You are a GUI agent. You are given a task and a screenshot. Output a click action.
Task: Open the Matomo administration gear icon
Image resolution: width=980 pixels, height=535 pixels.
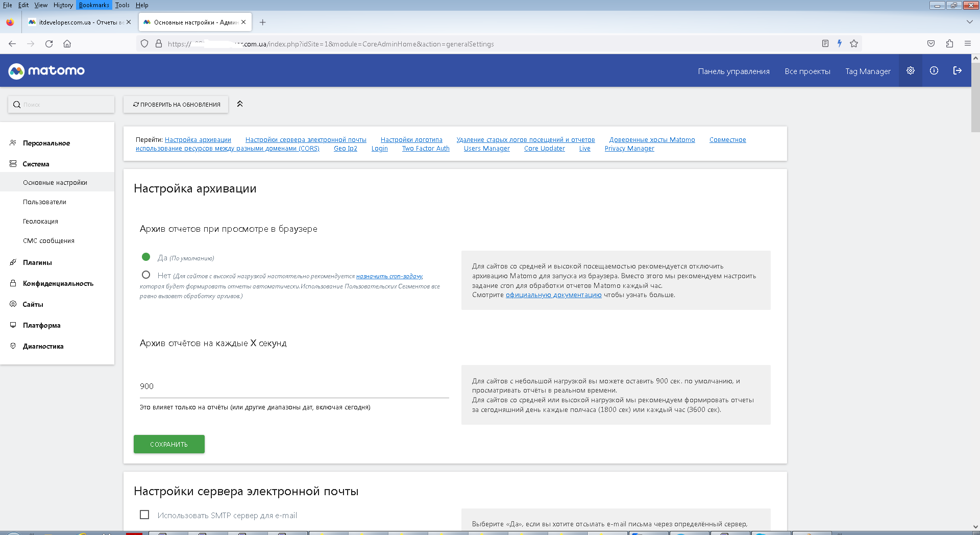910,71
